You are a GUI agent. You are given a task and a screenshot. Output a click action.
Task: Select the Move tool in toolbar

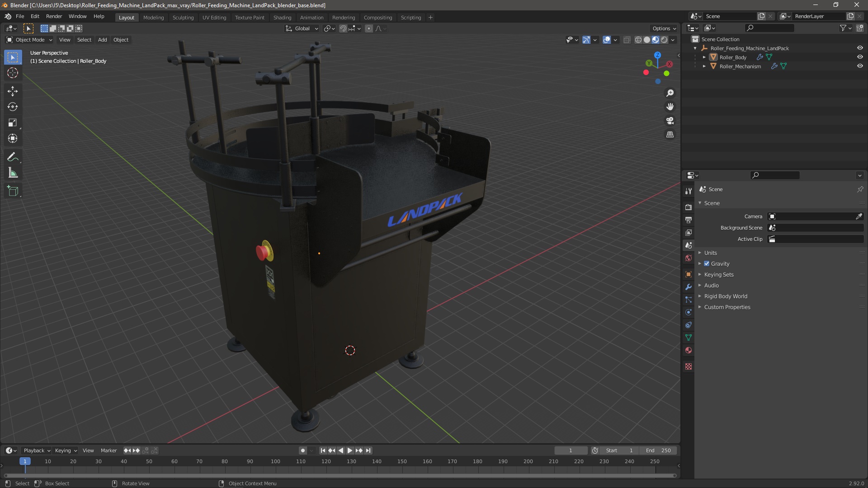pyautogui.click(x=12, y=91)
